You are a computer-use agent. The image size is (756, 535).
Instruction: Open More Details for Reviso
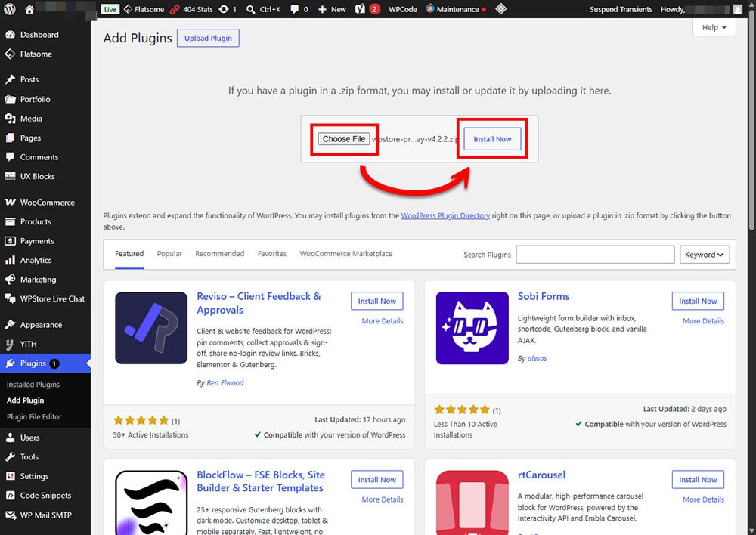click(x=383, y=321)
